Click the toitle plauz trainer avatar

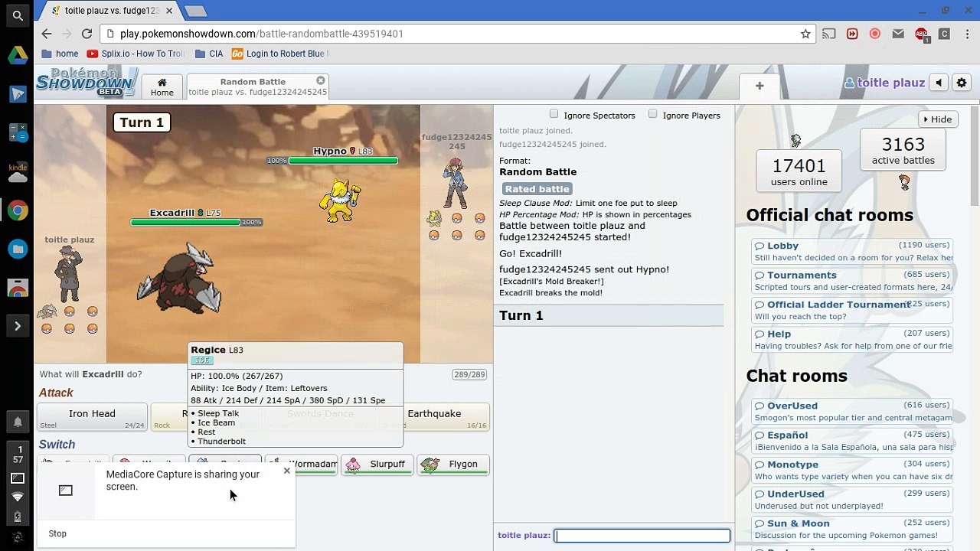coord(69,273)
